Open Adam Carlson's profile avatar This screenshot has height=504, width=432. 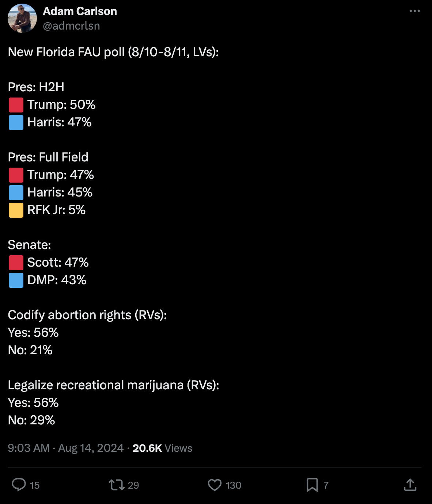click(x=22, y=18)
